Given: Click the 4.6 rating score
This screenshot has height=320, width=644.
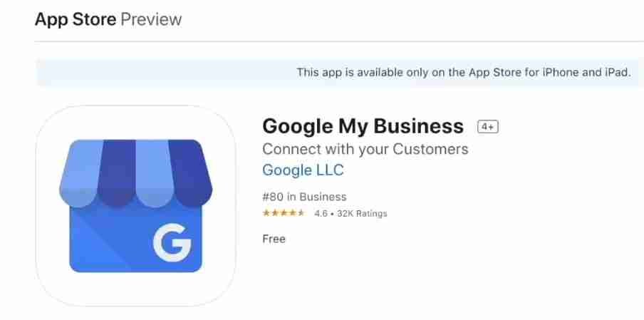Looking at the screenshot, I should 321,214.
